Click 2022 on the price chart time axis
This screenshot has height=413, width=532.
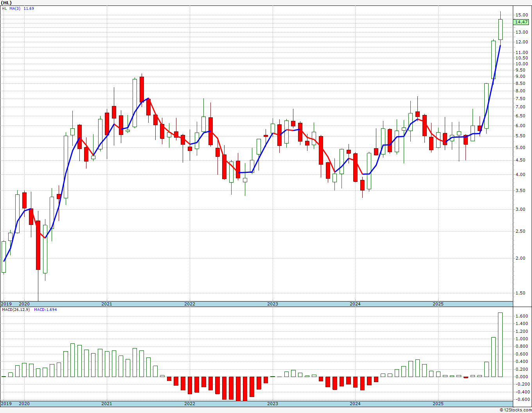[190, 304]
